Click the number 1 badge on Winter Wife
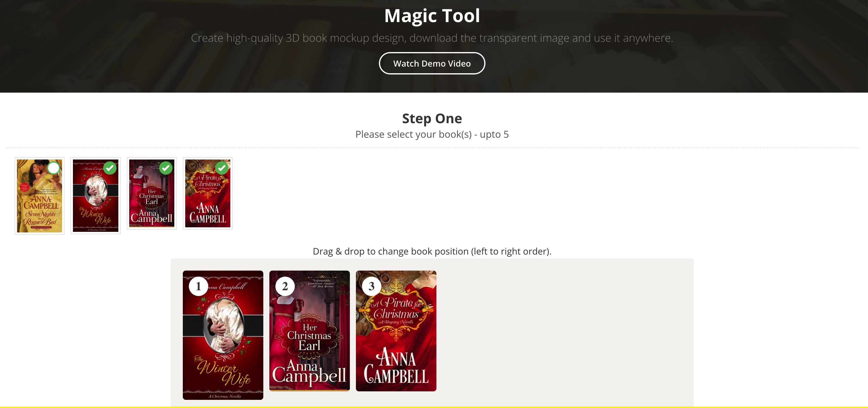868x408 pixels. click(x=199, y=286)
